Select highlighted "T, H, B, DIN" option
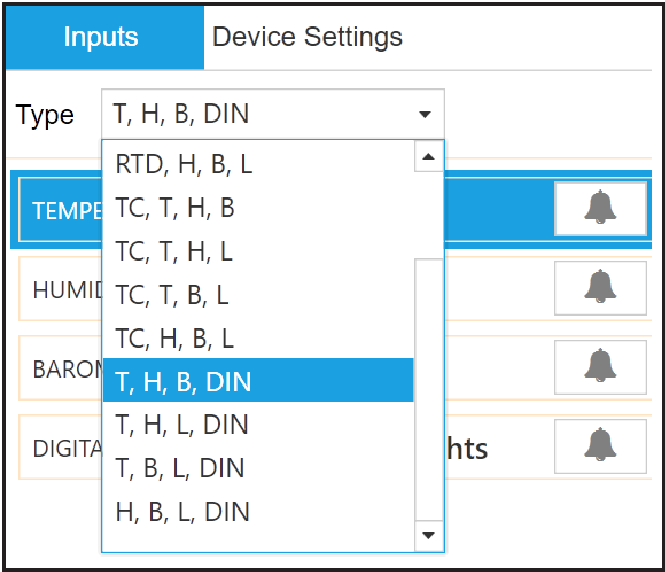This screenshot has height=572, width=665. tap(183, 381)
